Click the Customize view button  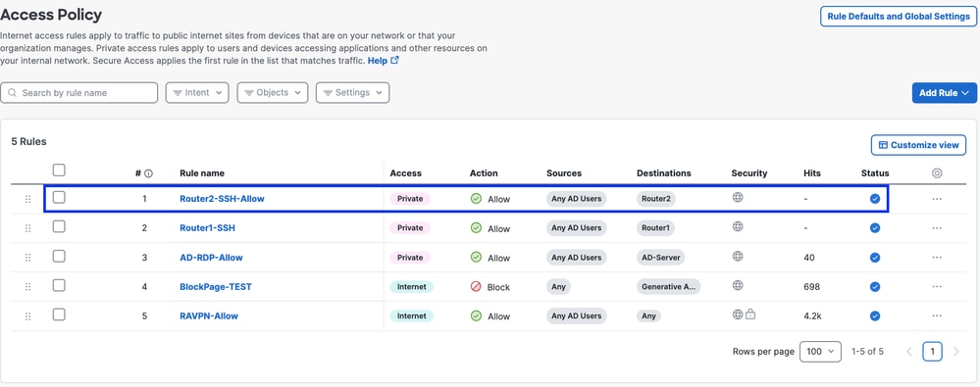(918, 145)
